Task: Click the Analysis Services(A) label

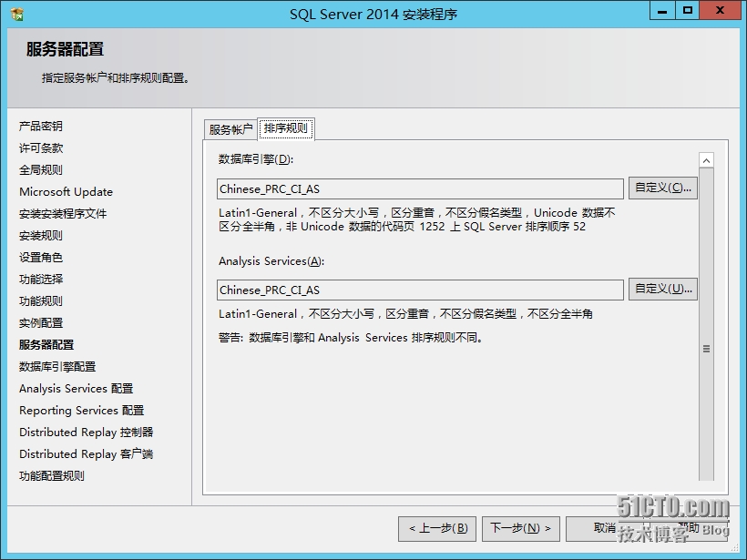Action: [x=271, y=261]
